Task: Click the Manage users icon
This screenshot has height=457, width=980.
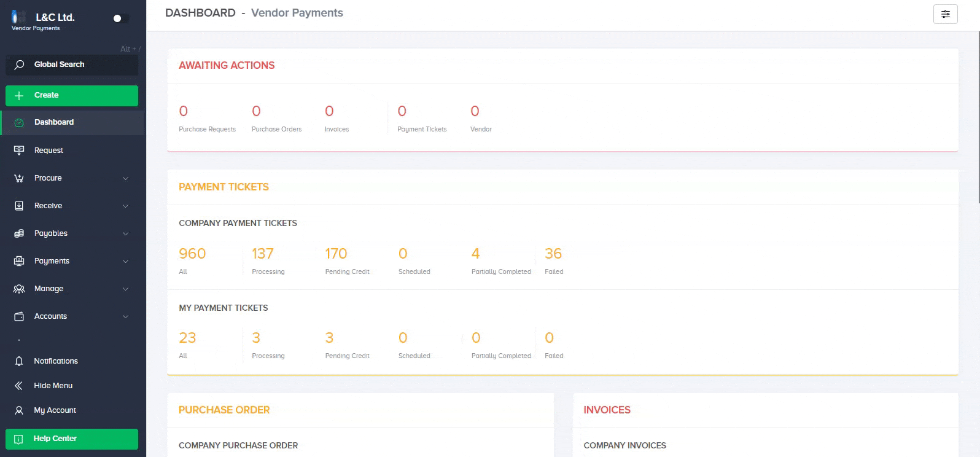Action: pos(19,289)
